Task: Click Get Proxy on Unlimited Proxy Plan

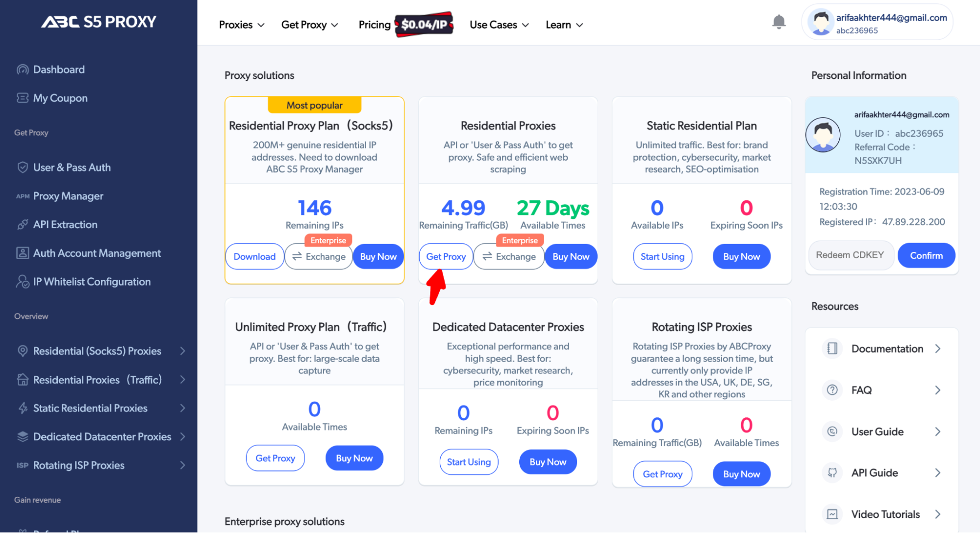Action: coord(275,458)
